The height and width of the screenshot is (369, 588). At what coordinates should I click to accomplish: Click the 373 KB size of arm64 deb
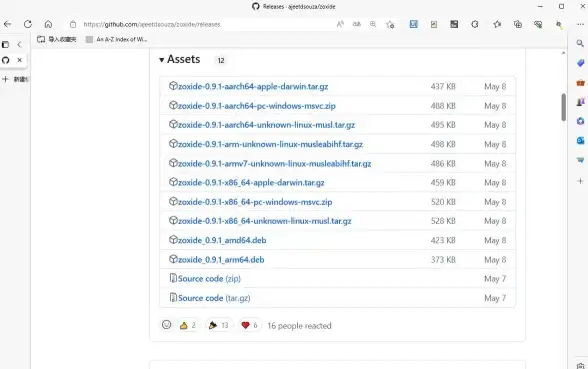(x=443, y=260)
